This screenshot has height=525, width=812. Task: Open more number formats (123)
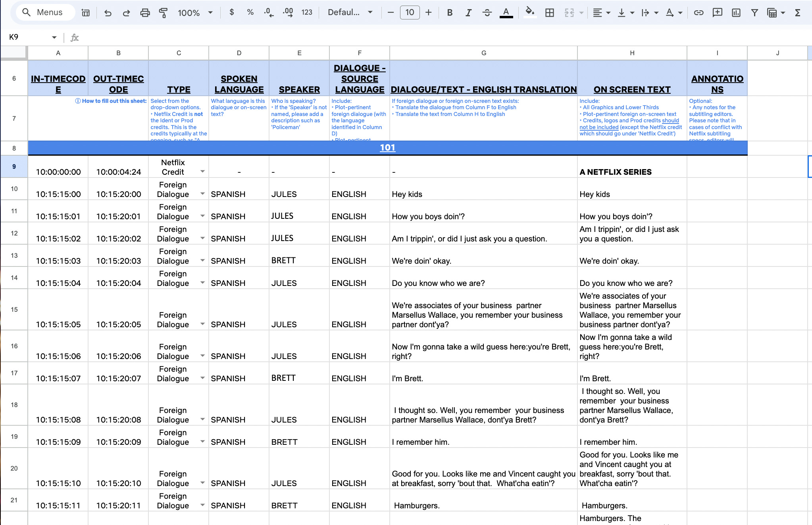click(307, 13)
